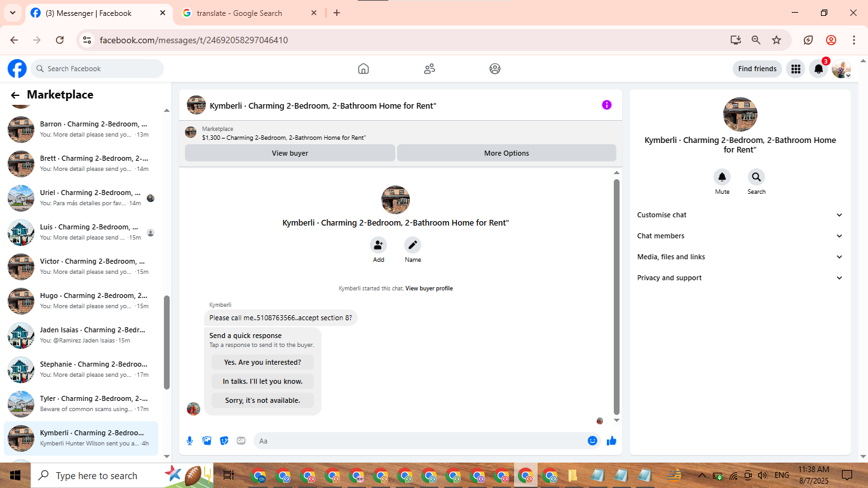This screenshot has height=488, width=868.
Task: Record a voice clip with the microphone
Action: pyautogui.click(x=189, y=441)
